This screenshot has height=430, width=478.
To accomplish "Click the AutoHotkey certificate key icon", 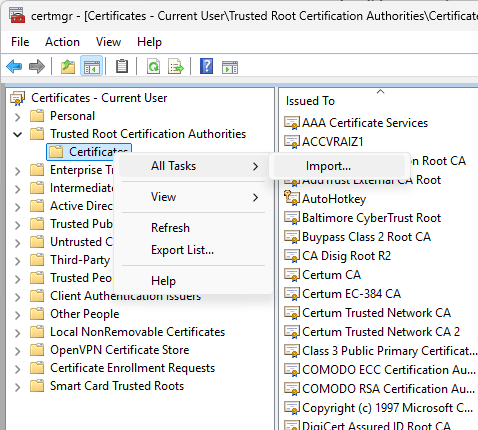I will coord(292,198).
